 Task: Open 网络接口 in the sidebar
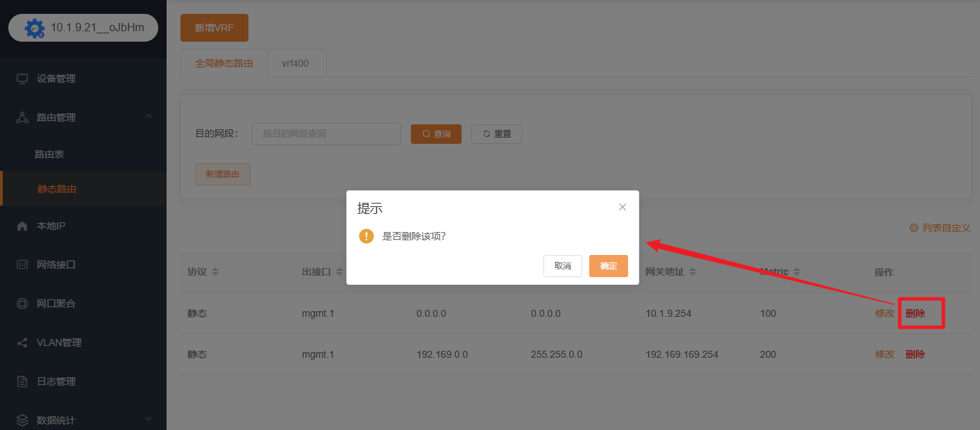coord(56,265)
